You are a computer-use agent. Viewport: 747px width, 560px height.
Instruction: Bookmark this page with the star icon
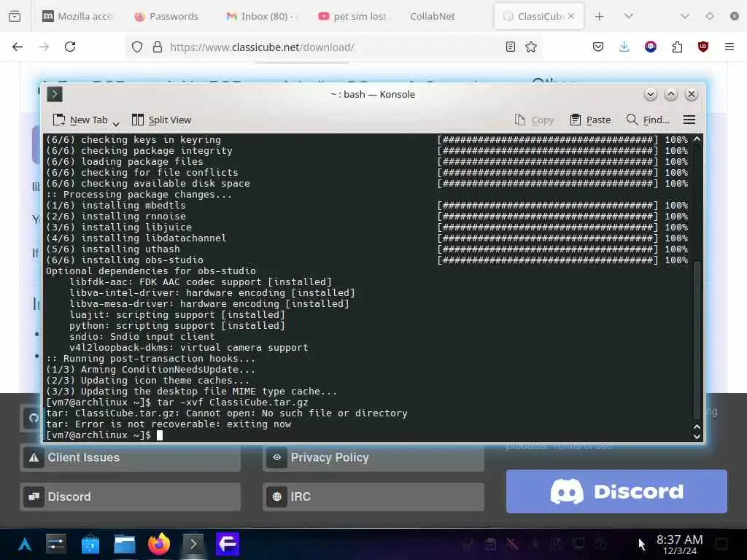[531, 47]
